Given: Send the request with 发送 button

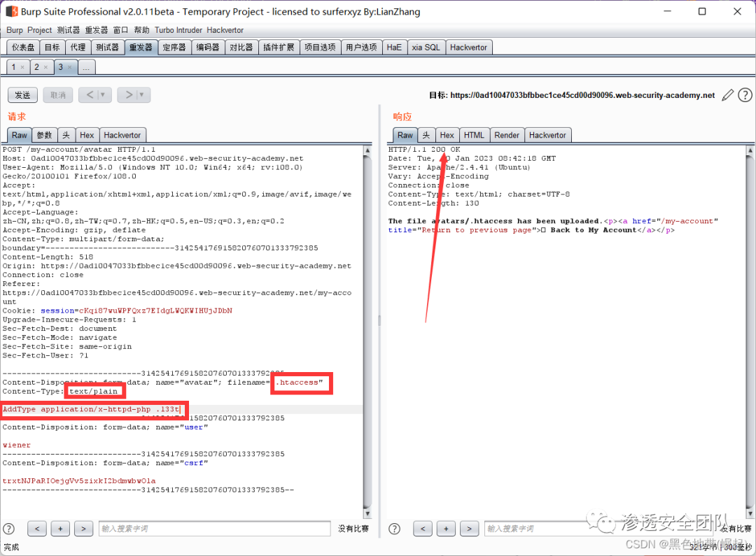Looking at the screenshot, I should [22, 95].
